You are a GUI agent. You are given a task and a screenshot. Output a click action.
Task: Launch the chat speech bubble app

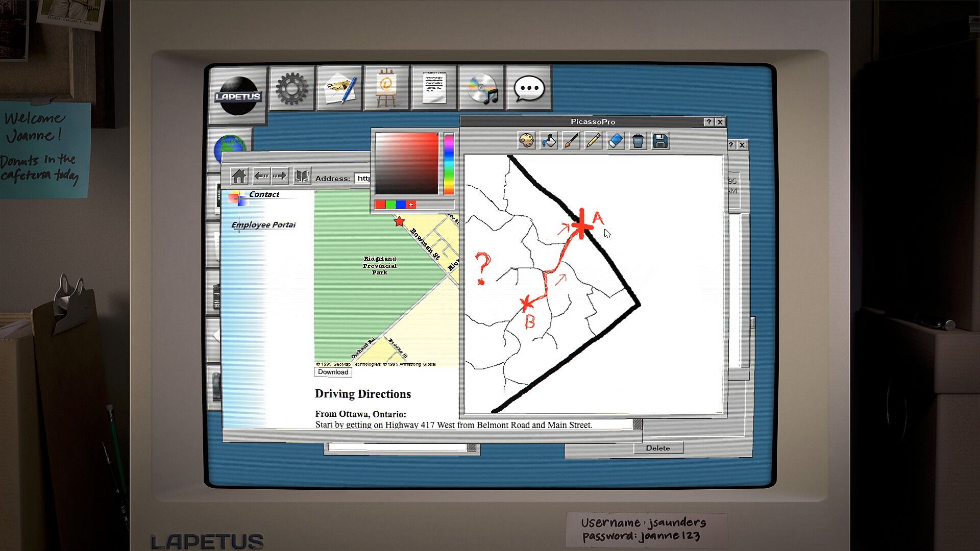click(529, 88)
